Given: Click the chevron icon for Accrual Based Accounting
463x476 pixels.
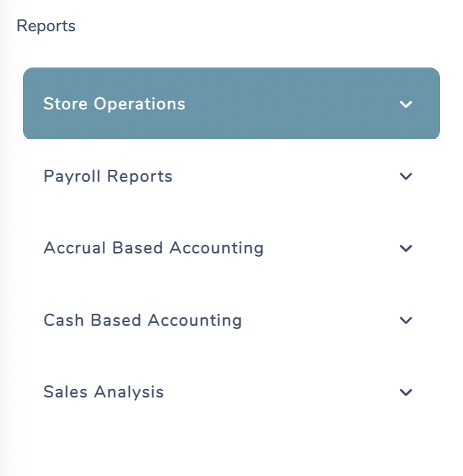Looking at the screenshot, I should pyautogui.click(x=406, y=248).
